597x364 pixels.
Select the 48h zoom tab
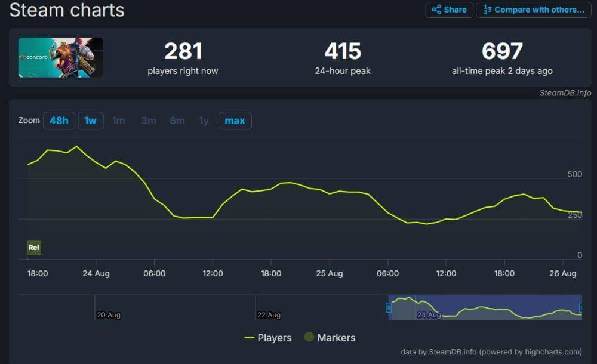pyautogui.click(x=59, y=121)
